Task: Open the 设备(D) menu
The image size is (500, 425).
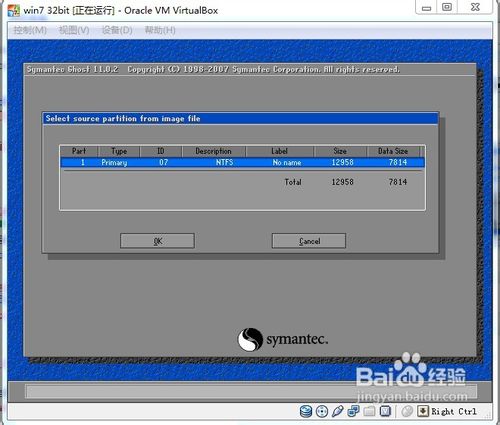Action: click(117, 30)
